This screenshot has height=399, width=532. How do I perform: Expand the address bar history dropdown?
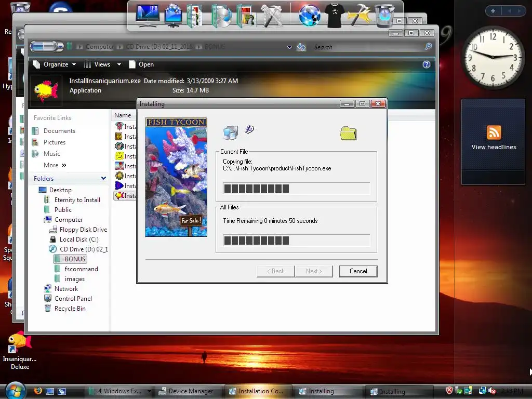[x=289, y=47]
